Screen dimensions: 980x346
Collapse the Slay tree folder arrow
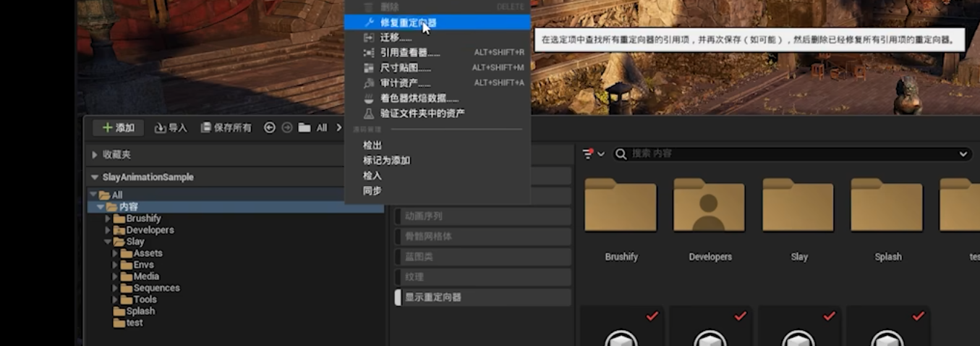[x=108, y=242]
